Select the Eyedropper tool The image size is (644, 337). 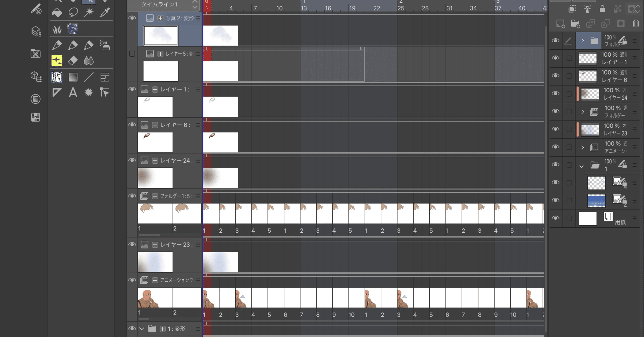click(x=105, y=13)
